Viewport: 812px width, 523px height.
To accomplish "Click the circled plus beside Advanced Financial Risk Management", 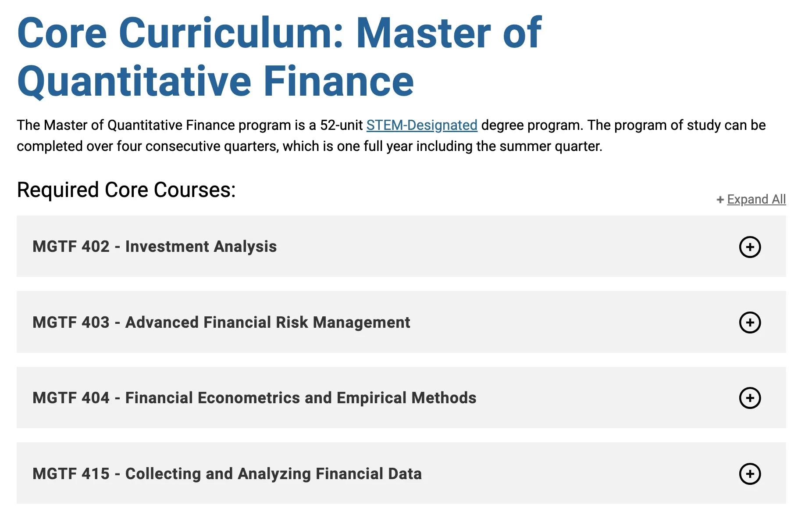I will [750, 322].
